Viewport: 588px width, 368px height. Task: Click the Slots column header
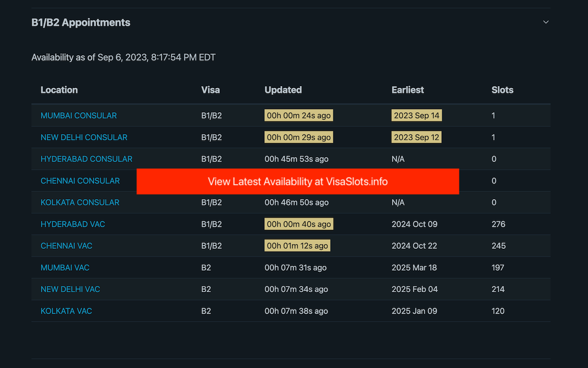502,90
